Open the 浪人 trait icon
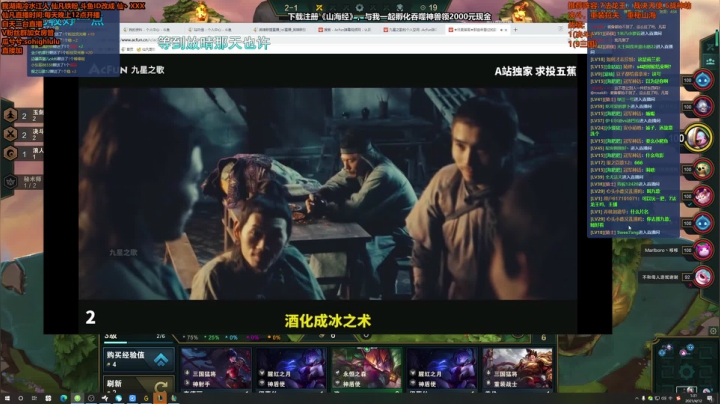 pos(10,153)
